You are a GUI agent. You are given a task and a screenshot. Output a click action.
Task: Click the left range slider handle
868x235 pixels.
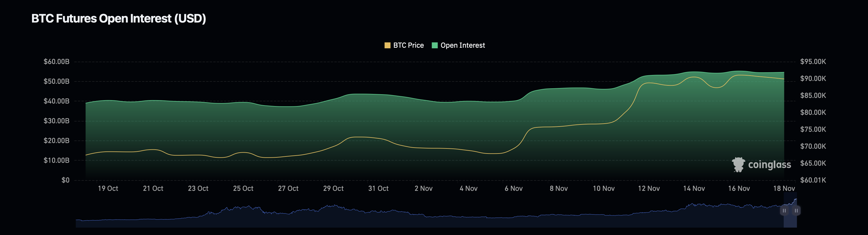point(784,211)
